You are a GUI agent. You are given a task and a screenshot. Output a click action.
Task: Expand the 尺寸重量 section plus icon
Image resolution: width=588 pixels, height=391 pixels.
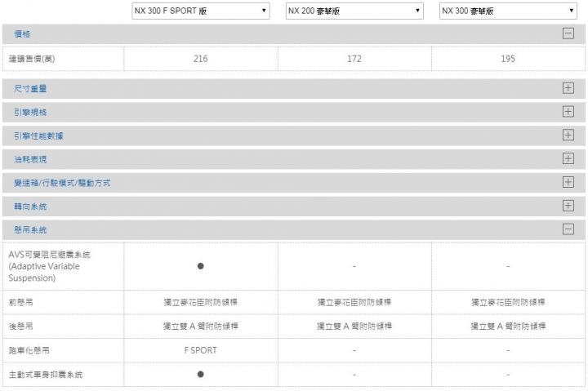(x=568, y=88)
